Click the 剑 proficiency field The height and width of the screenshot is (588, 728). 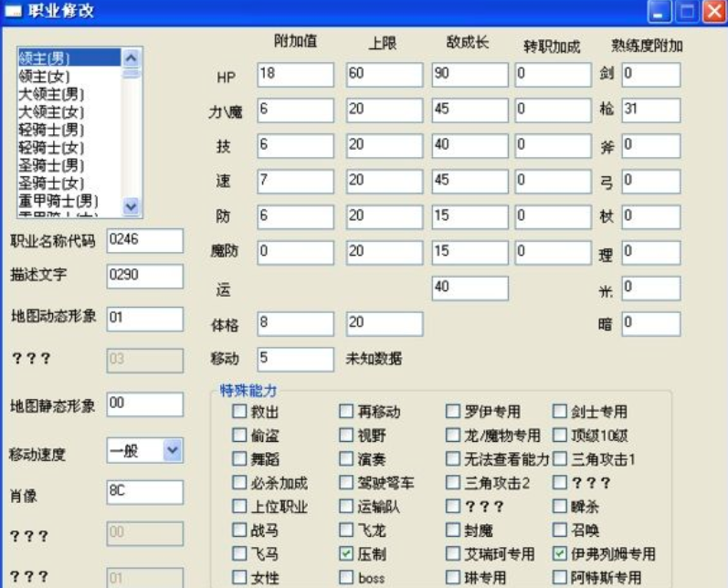[651, 74]
